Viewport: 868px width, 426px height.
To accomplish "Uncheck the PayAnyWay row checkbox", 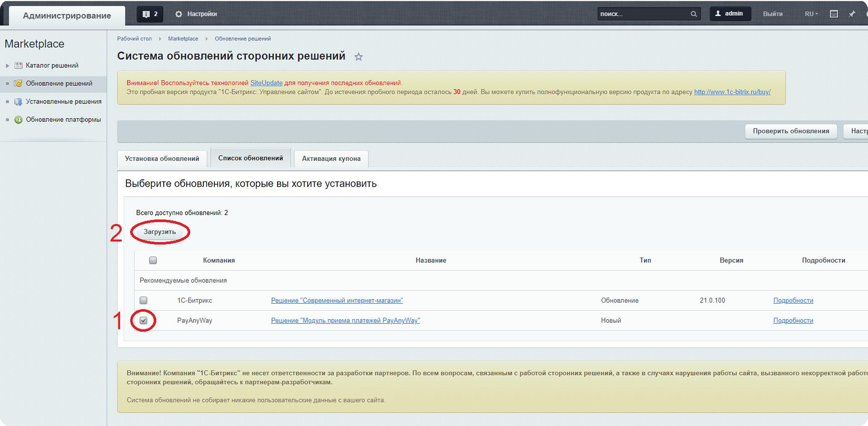I will pyautogui.click(x=143, y=320).
